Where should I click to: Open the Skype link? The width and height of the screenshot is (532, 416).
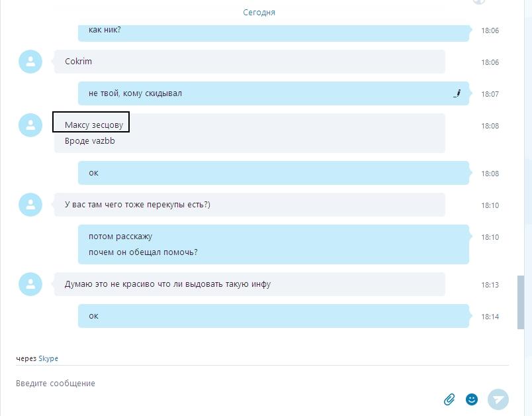click(x=48, y=358)
